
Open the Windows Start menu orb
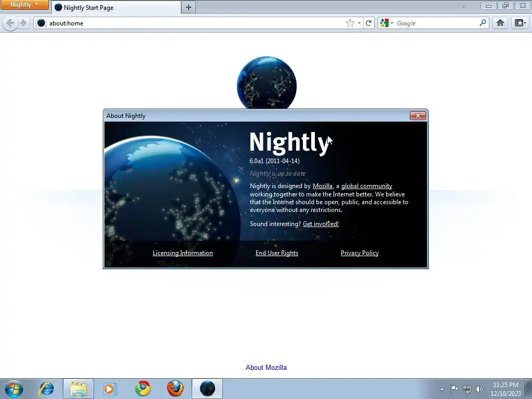coord(14,389)
